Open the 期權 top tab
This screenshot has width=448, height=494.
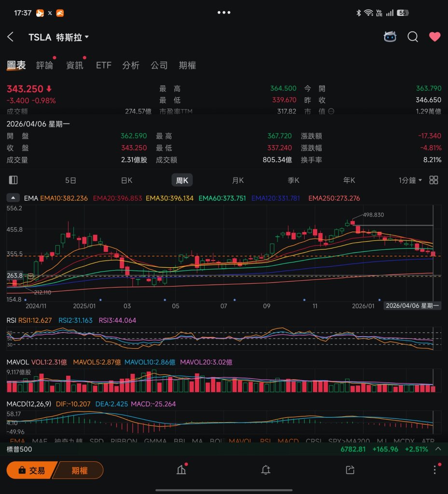(x=187, y=65)
